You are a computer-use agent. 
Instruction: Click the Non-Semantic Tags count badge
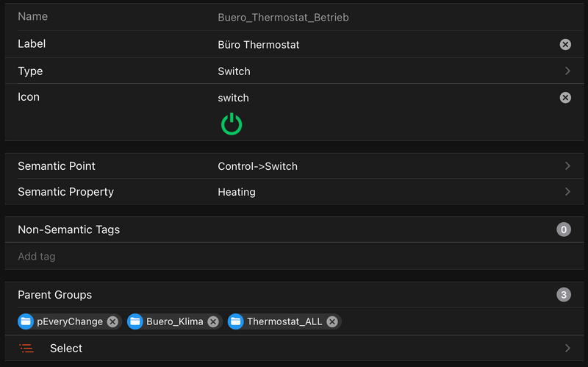point(564,229)
